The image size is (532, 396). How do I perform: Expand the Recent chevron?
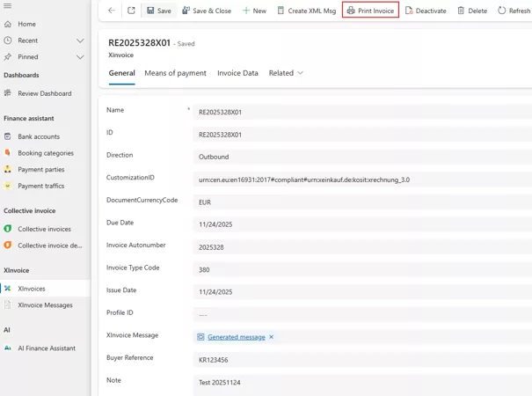coord(80,40)
